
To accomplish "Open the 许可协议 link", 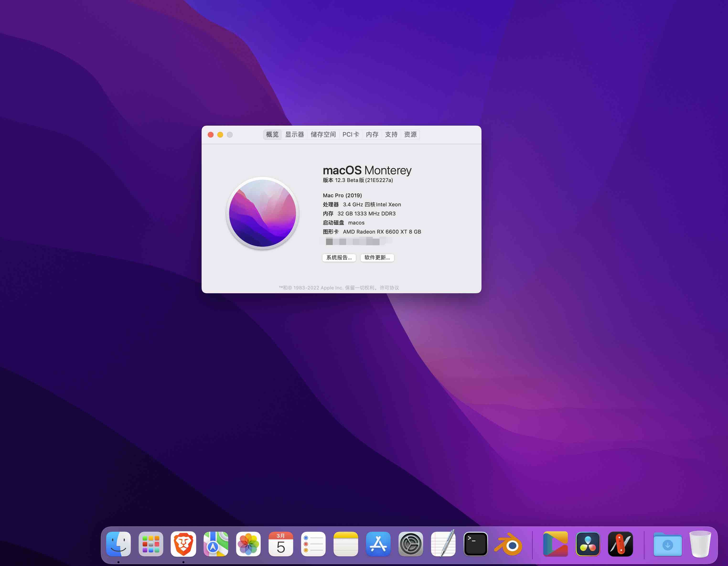I will pyautogui.click(x=389, y=288).
